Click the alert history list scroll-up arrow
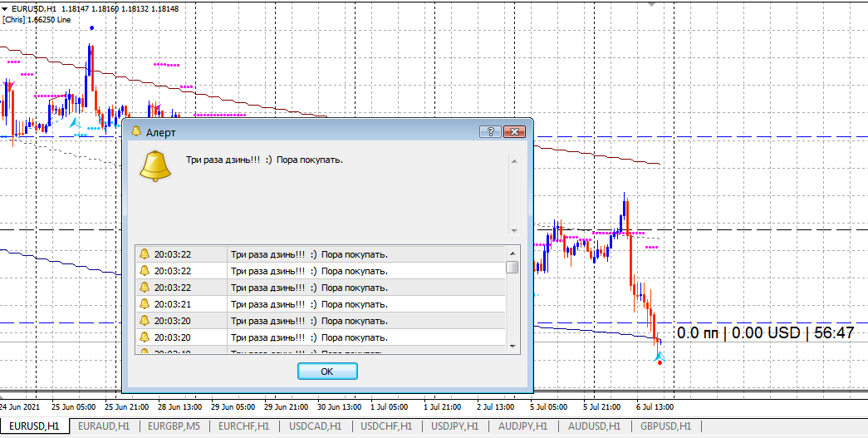 tap(512, 253)
